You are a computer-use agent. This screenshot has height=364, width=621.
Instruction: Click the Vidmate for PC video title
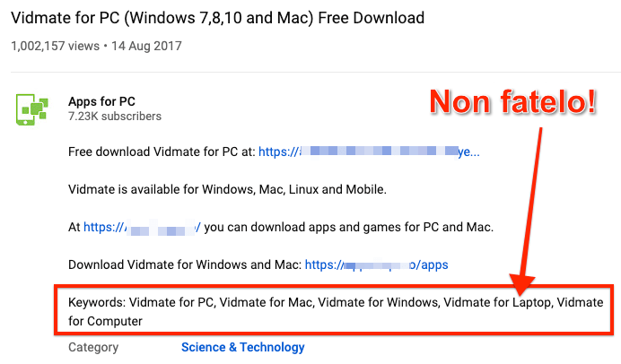coord(217,18)
